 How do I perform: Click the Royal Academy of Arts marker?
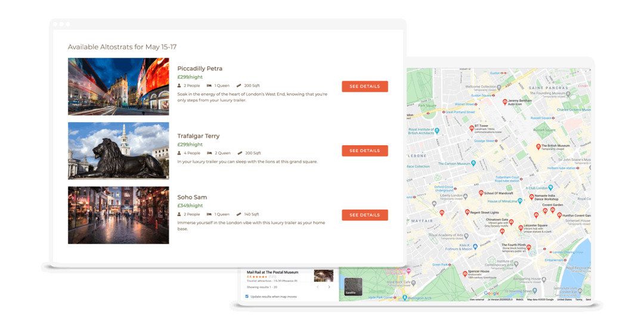tap(466, 236)
